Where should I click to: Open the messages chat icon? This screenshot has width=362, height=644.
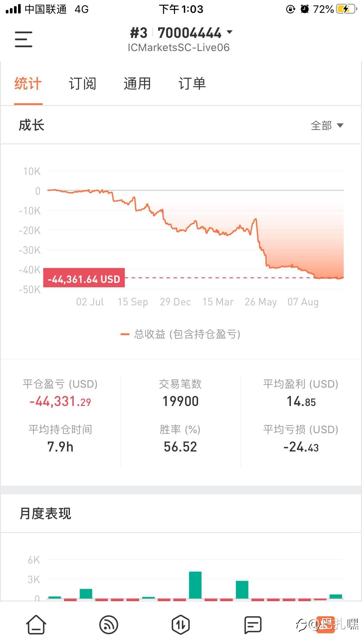point(253,625)
